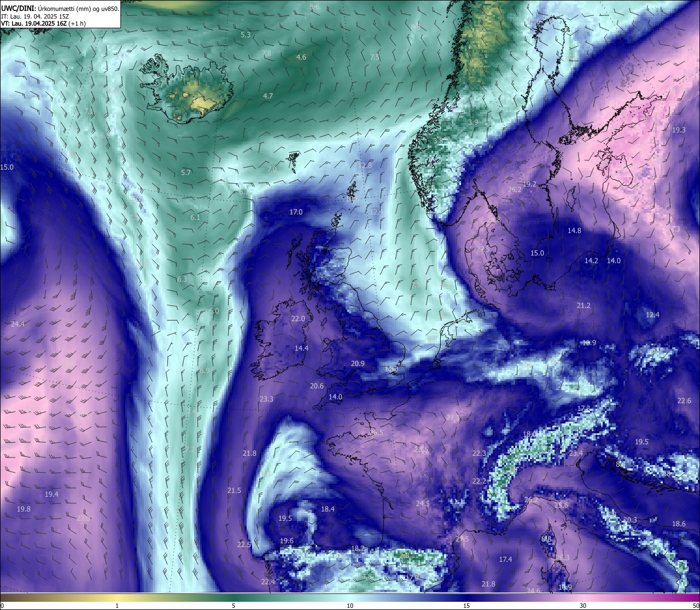
Task: Click the 21.5 value label
Action: [234, 491]
